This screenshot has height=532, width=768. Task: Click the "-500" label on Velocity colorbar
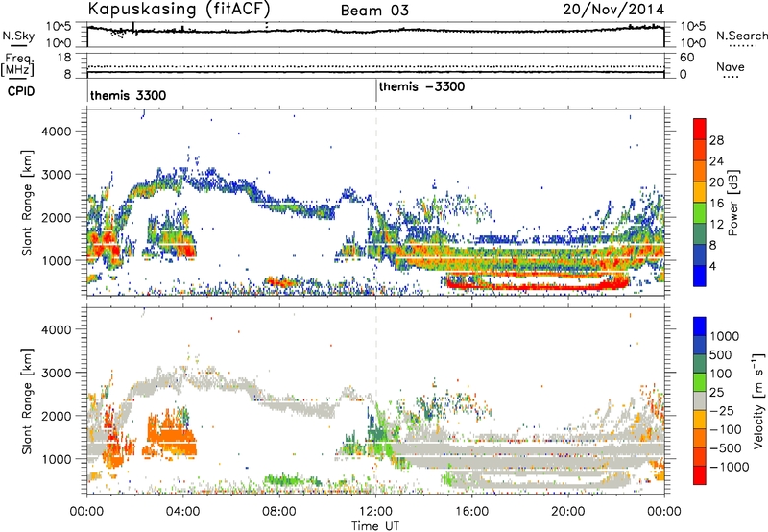tap(725, 447)
